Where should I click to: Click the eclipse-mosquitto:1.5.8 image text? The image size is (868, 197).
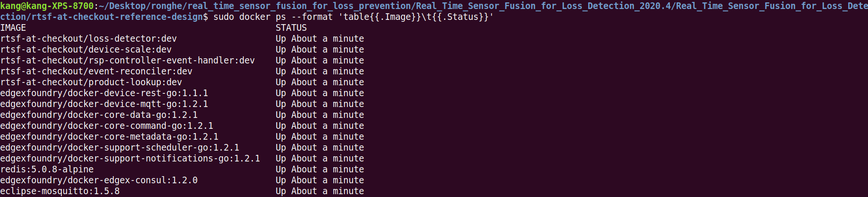(60, 191)
